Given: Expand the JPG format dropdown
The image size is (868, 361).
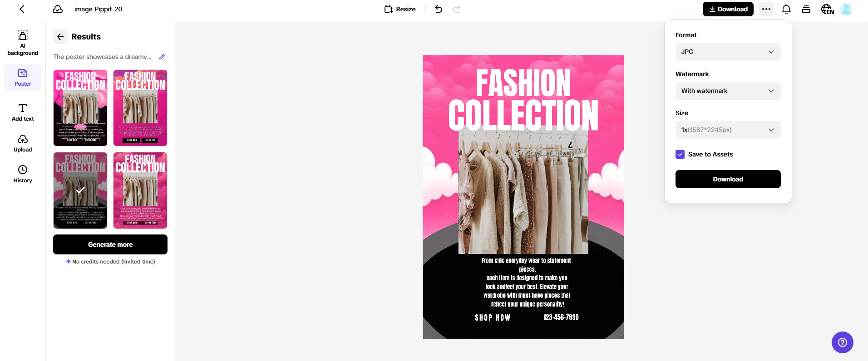Looking at the screenshot, I should click(x=728, y=52).
